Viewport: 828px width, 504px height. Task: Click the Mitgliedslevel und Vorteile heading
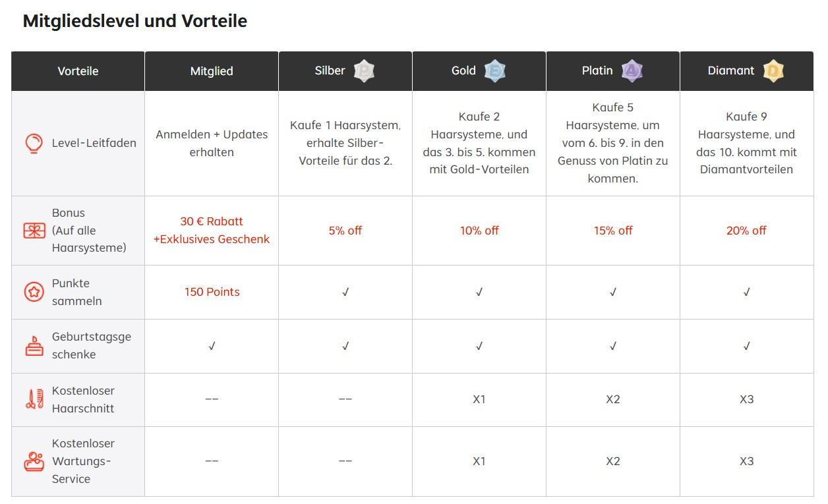tap(135, 21)
